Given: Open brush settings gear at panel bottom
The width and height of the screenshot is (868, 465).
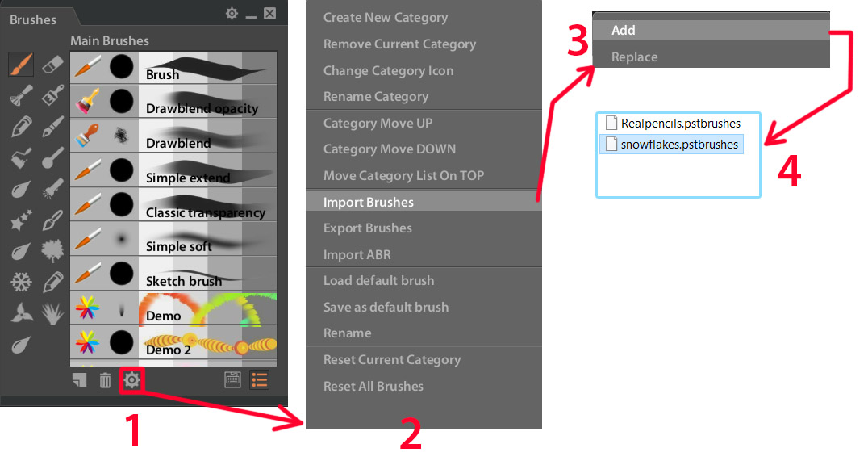Looking at the screenshot, I should point(131,380).
